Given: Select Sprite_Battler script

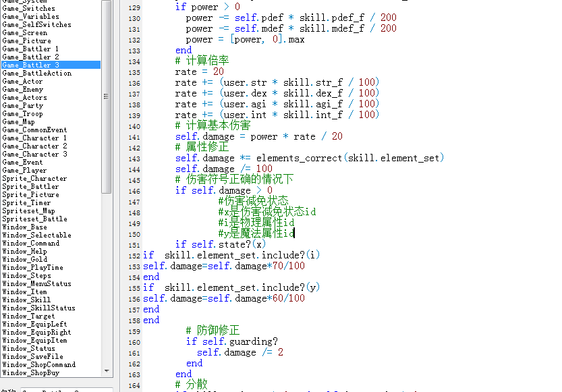Looking at the screenshot, I should (x=30, y=187).
